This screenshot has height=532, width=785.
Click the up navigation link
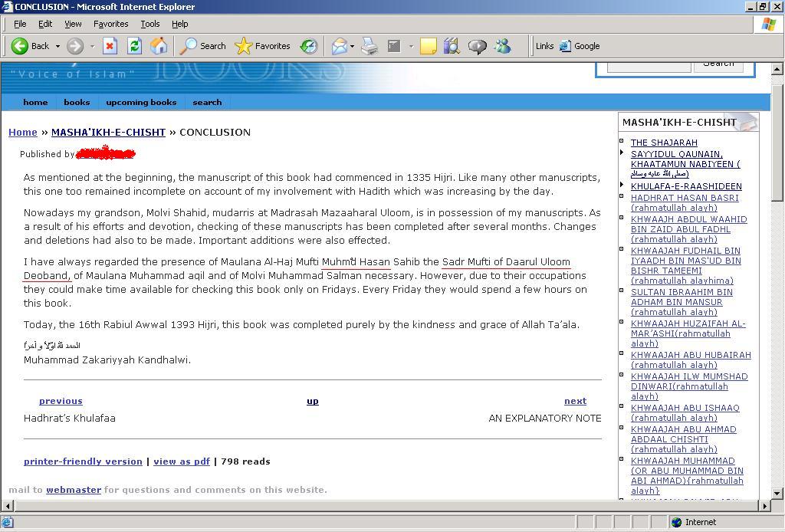pyautogui.click(x=313, y=401)
